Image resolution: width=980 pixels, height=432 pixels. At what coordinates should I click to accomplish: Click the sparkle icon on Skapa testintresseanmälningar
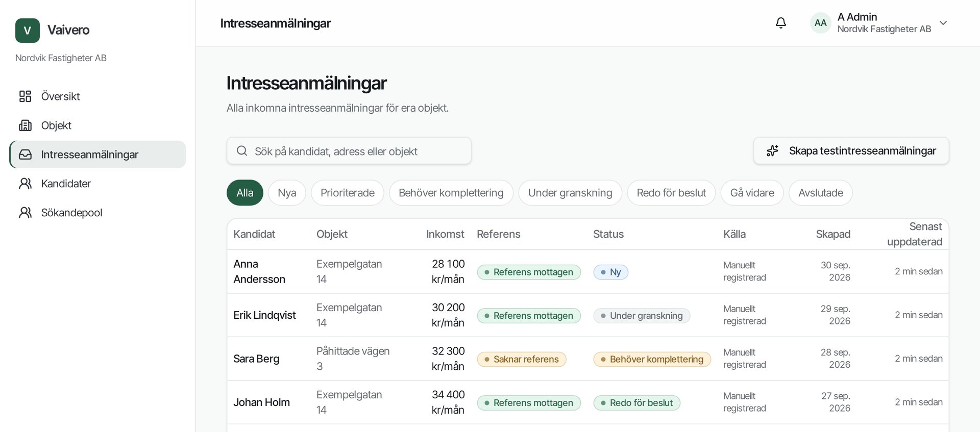pos(772,151)
